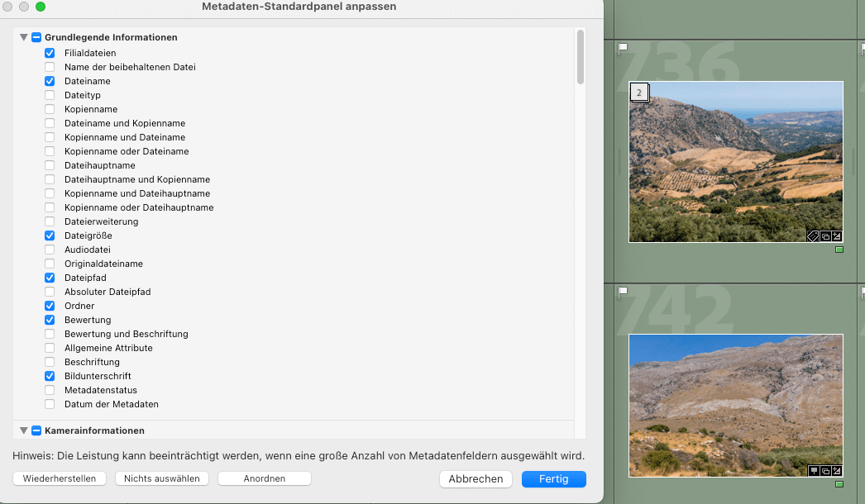Check the Dateityp checkbox
Screen dimensions: 865x504
coord(50,95)
